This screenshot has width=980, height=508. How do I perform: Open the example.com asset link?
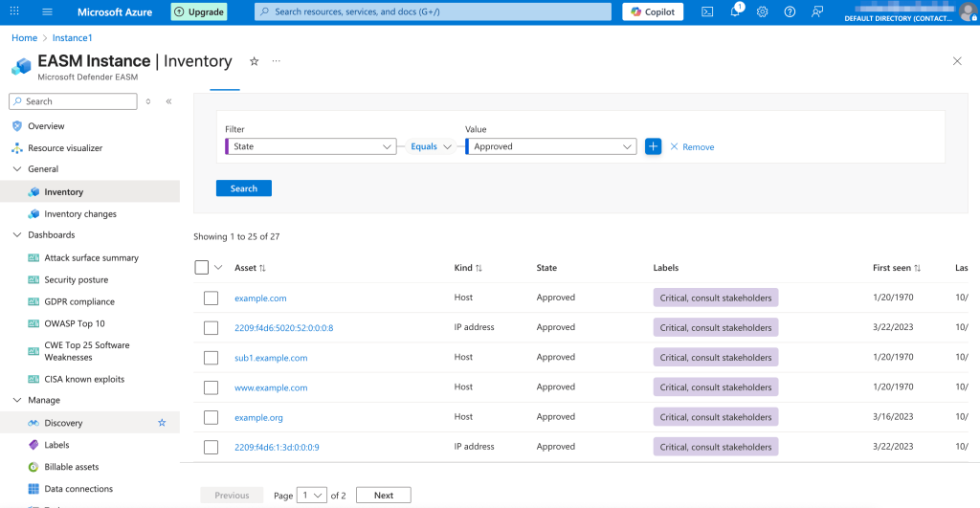click(x=260, y=298)
